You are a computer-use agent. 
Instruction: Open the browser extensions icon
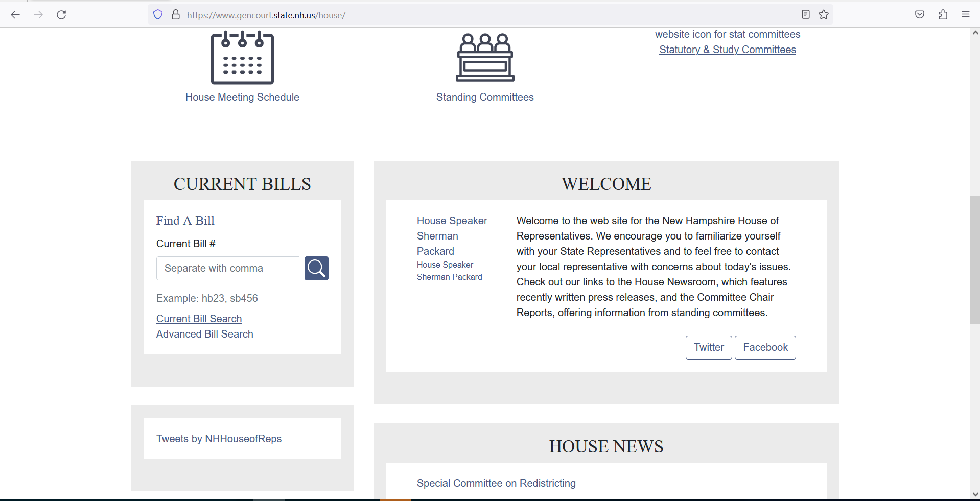point(943,14)
